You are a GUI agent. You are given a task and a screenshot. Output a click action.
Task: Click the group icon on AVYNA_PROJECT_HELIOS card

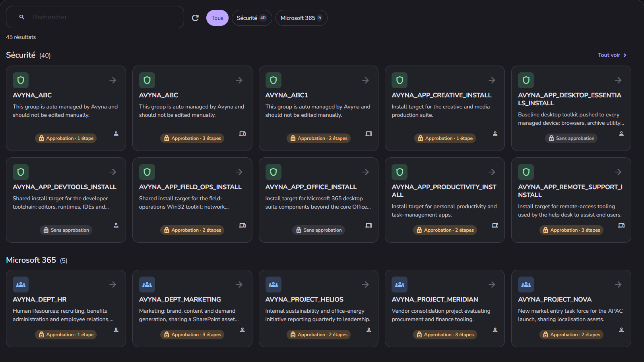point(274,285)
